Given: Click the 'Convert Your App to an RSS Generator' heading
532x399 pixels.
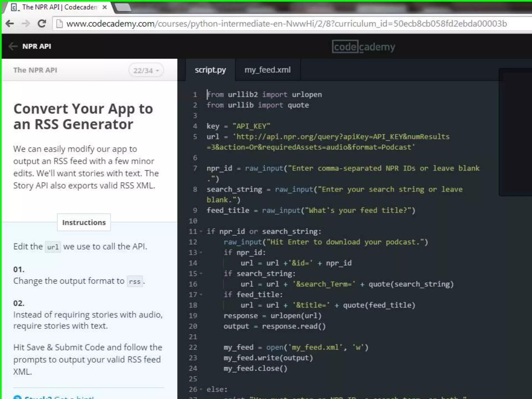Looking at the screenshot, I should point(83,116).
